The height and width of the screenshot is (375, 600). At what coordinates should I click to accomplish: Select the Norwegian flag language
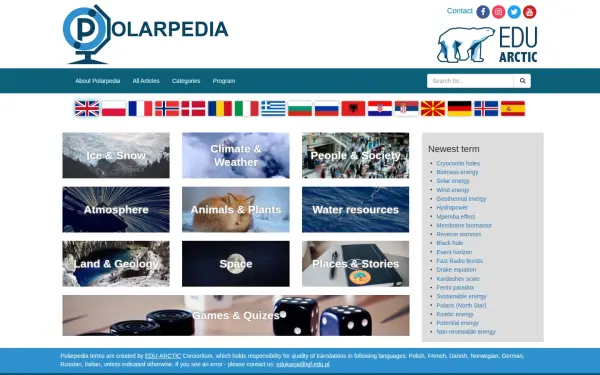pyautogui.click(x=167, y=108)
